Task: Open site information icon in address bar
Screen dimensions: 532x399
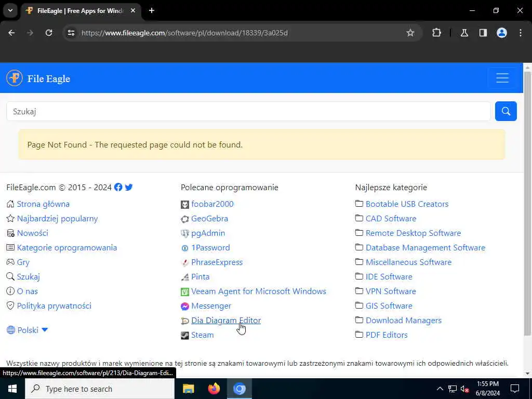Action: tap(71, 33)
